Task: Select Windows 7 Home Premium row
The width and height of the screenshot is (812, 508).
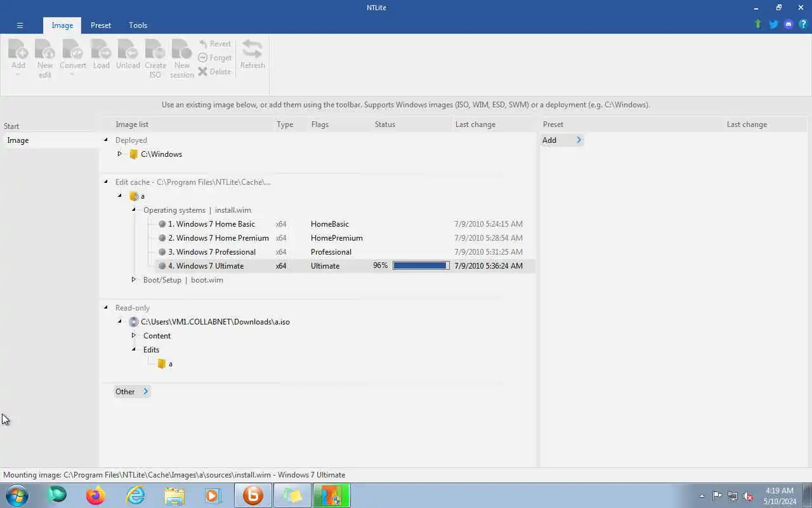Action: coord(344,238)
